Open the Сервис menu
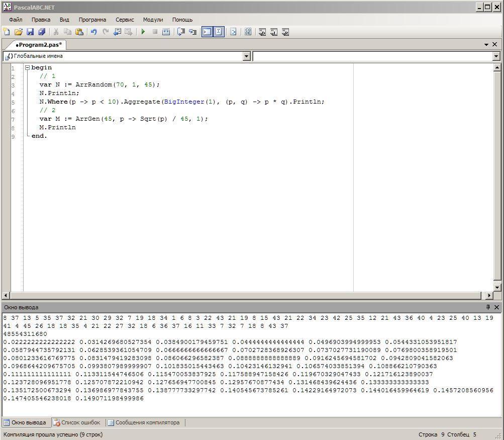 (x=125, y=20)
